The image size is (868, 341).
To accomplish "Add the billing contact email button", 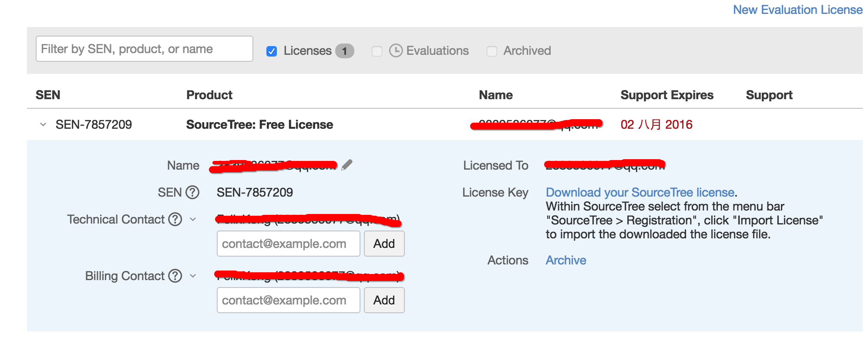I will tap(384, 300).
